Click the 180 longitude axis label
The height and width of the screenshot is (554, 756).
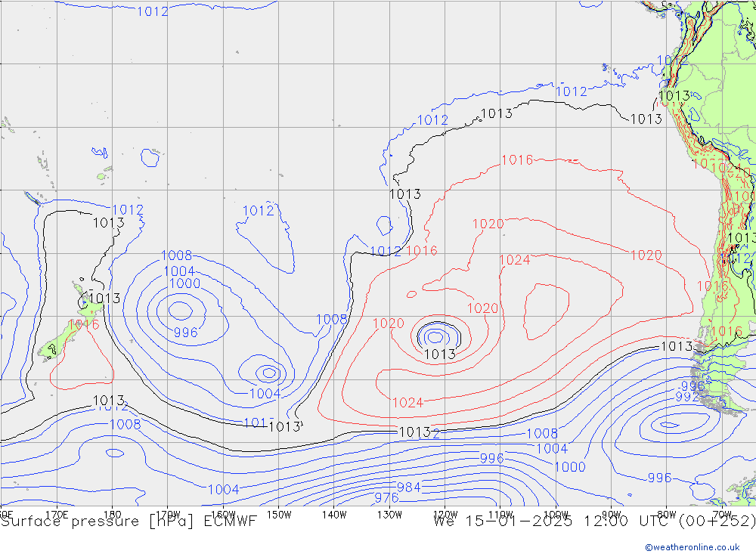[112, 515]
